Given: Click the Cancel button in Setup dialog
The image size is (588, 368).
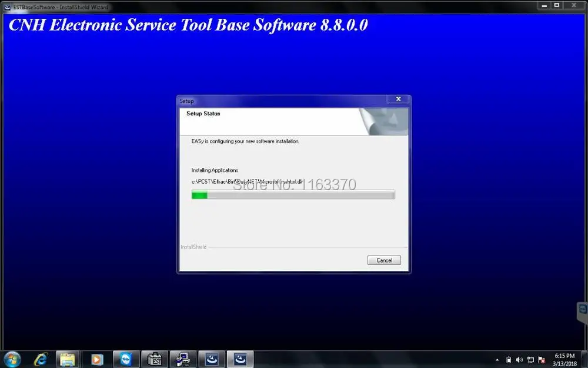Looking at the screenshot, I should (x=384, y=260).
